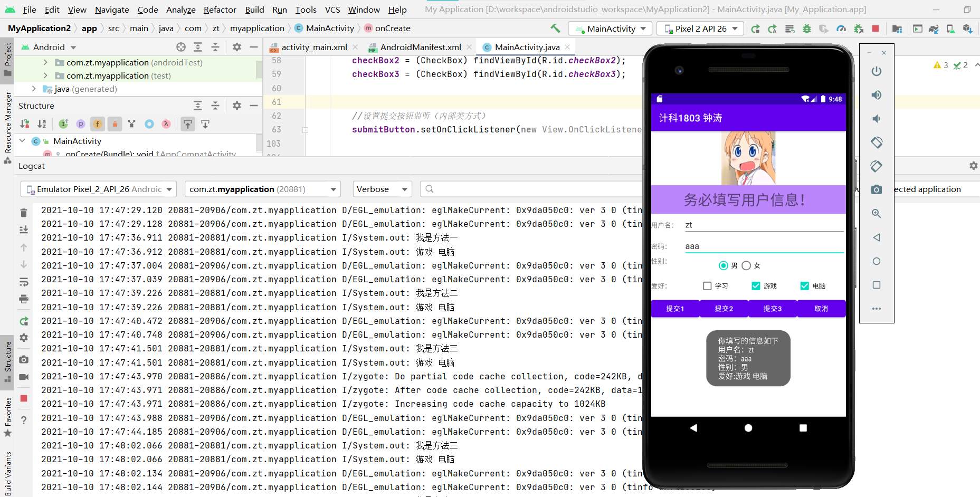980x497 pixels.
Task: Toggle Show Lambdas filter in Structure
Action: pyautogui.click(x=166, y=124)
